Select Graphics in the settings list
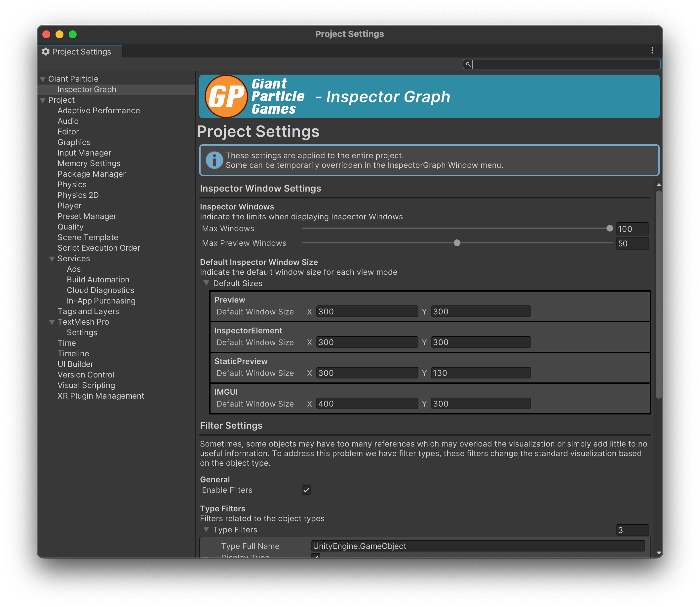Viewport: 700px width, 607px height. click(x=74, y=142)
